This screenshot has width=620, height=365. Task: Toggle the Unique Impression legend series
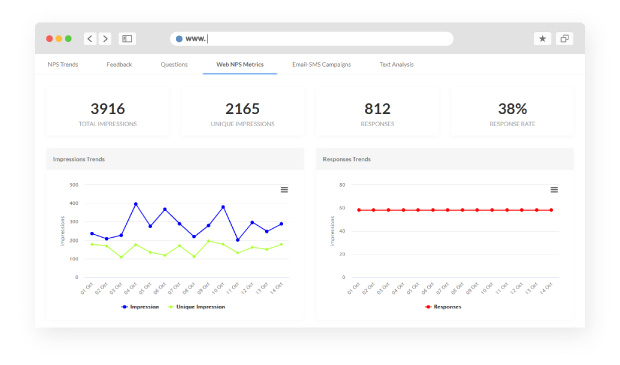tap(197, 307)
